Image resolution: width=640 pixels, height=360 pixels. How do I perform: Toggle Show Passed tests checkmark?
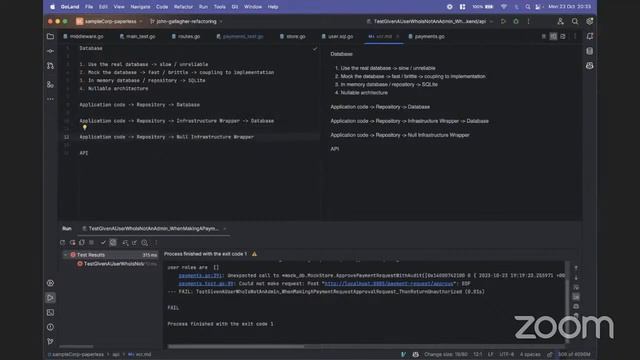point(103,242)
